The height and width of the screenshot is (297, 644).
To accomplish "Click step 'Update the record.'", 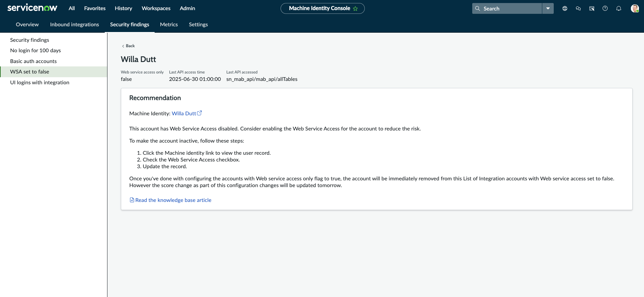I will click(165, 166).
